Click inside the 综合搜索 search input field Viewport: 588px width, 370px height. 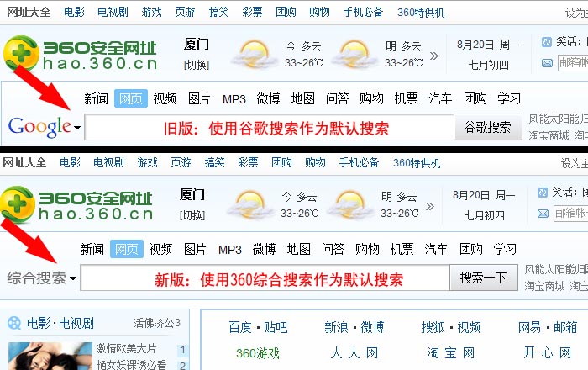click(265, 278)
